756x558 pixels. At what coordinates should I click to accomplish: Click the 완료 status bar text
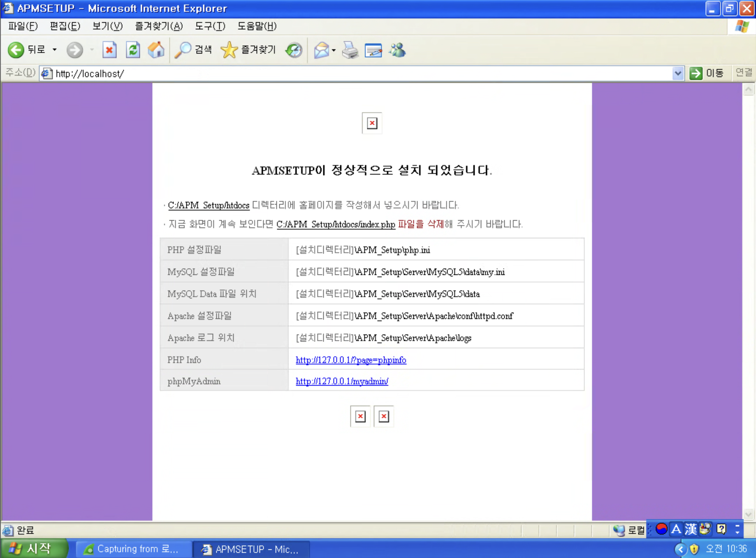pyautogui.click(x=26, y=530)
